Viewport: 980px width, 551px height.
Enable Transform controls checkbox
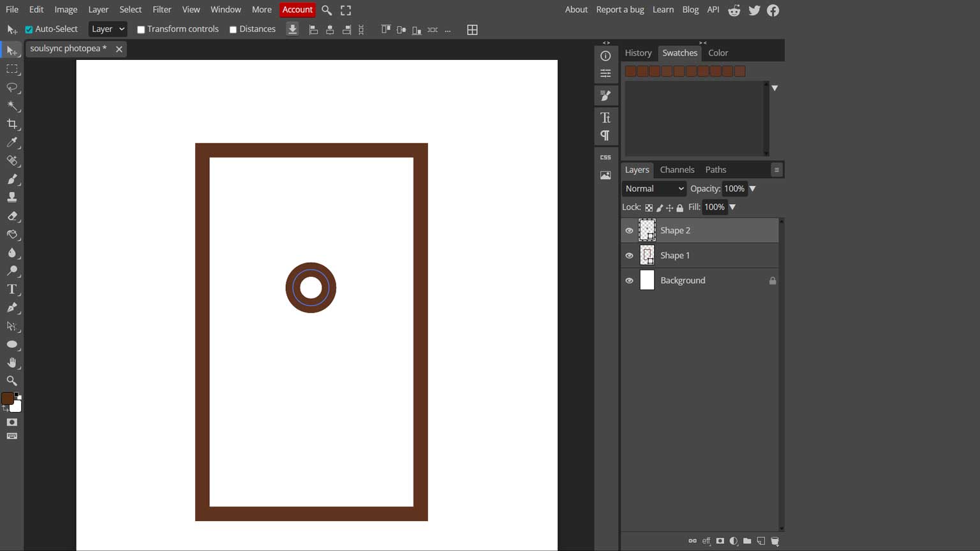coord(140,29)
